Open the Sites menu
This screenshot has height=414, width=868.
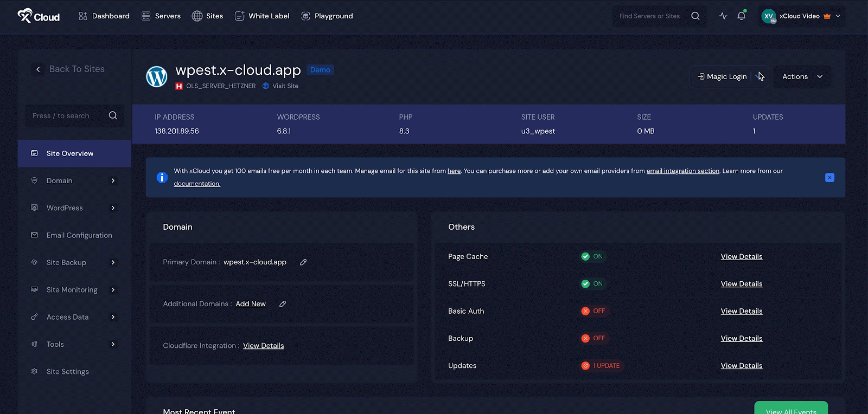coord(207,16)
